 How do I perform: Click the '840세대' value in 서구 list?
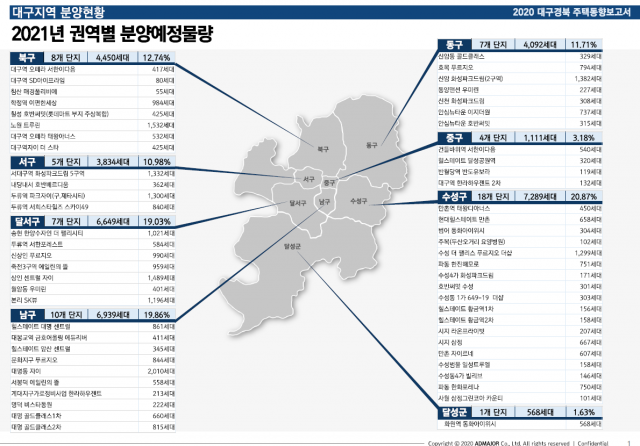pyautogui.click(x=163, y=207)
